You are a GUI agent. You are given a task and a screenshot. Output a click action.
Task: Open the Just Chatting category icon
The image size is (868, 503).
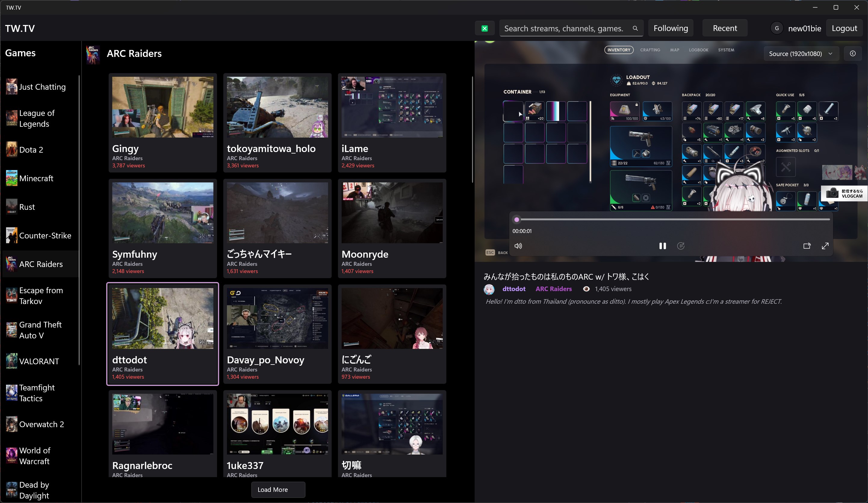click(11, 87)
